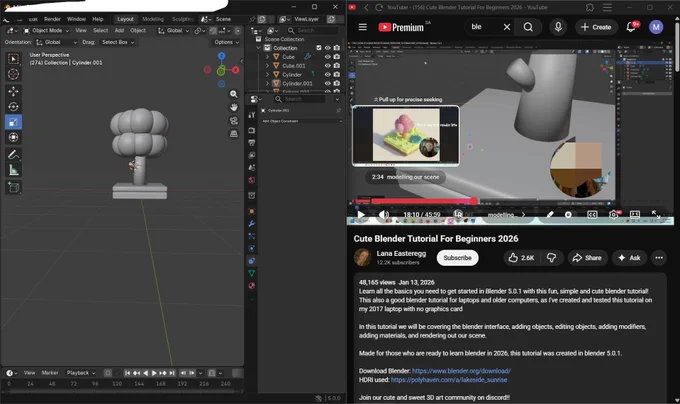Select the Add Cube tool
Image resolution: width=680 pixels, height=404 pixels.
pyautogui.click(x=13, y=187)
